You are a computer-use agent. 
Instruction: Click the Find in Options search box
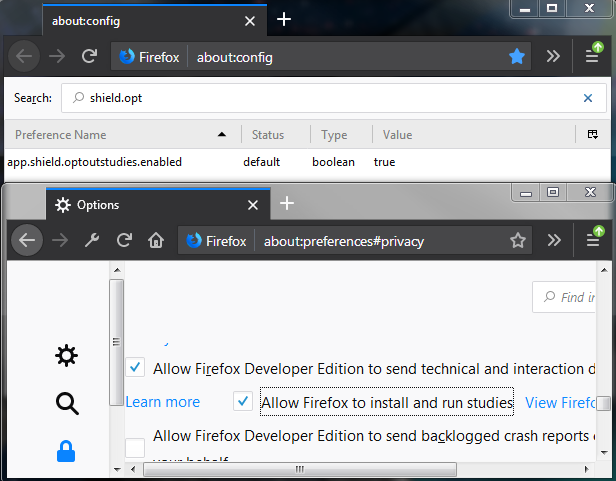564,297
